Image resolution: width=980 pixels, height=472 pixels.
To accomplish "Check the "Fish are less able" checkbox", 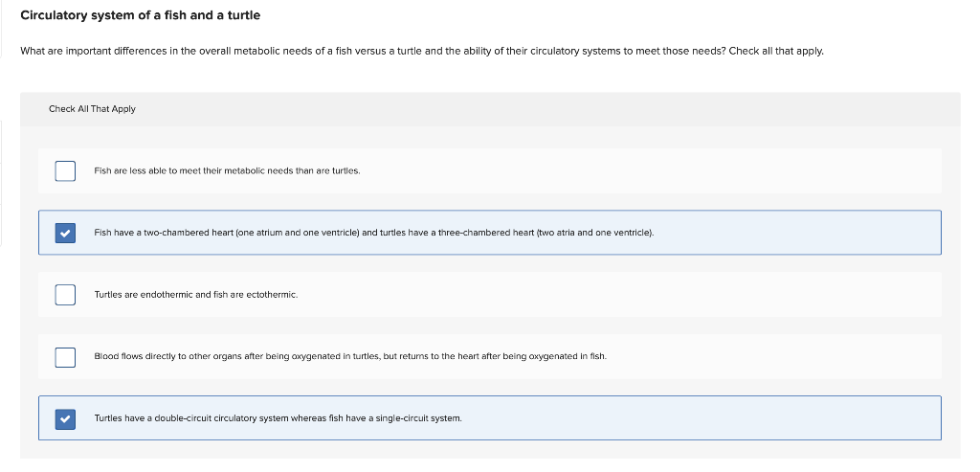I will tap(65, 171).
